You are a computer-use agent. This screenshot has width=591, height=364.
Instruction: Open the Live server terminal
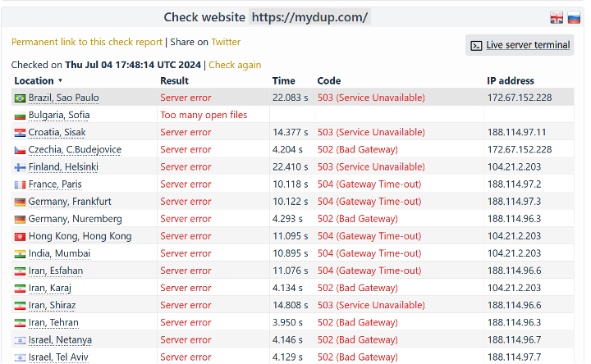528,45
